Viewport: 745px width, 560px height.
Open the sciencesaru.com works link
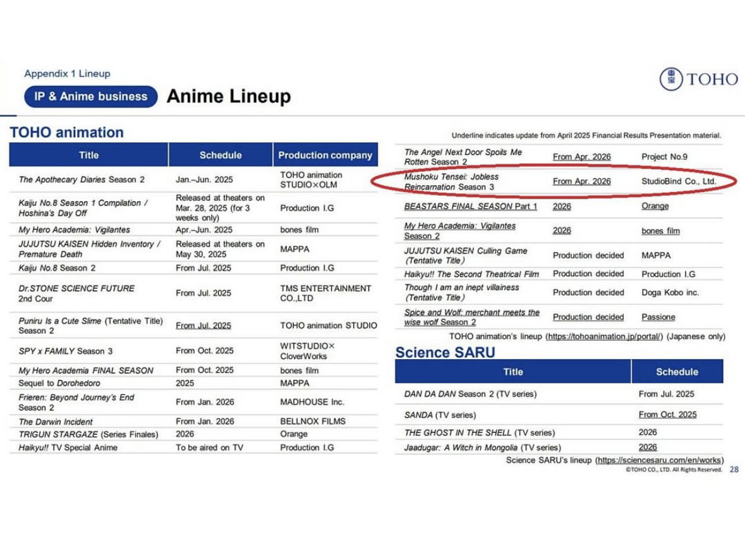tap(660, 460)
